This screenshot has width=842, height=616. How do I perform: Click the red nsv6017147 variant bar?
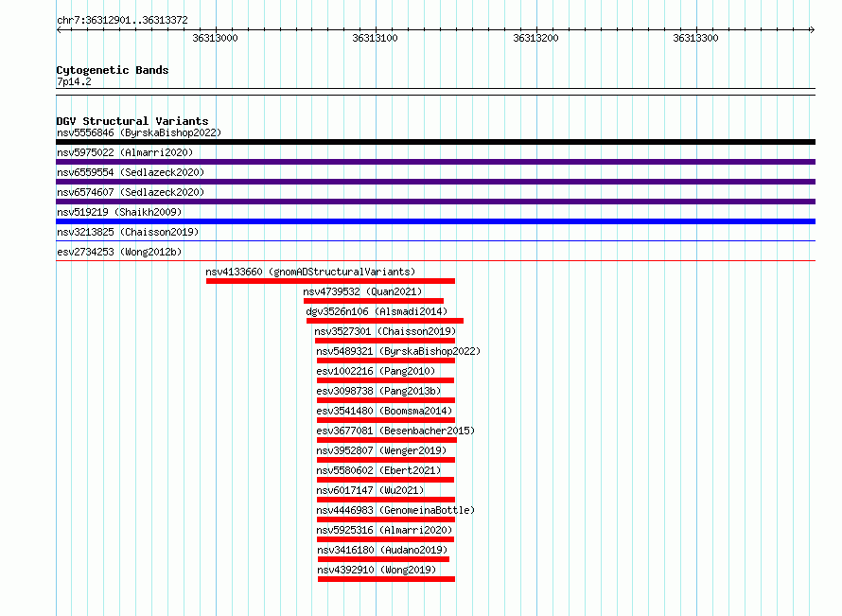[386, 500]
